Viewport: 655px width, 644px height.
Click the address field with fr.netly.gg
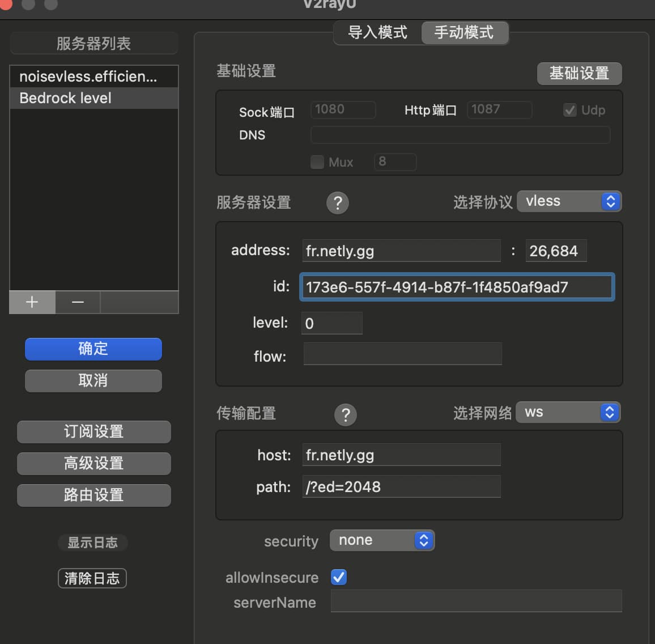click(x=401, y=251)
